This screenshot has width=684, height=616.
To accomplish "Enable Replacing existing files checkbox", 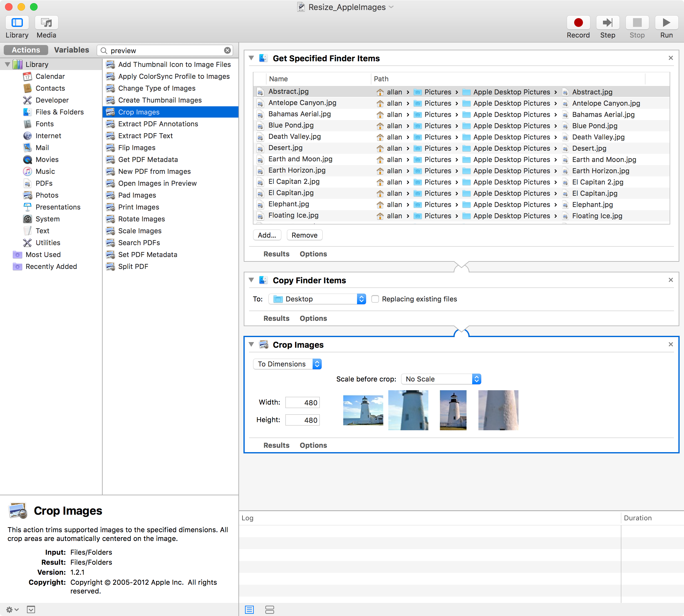I will (375, 299).
